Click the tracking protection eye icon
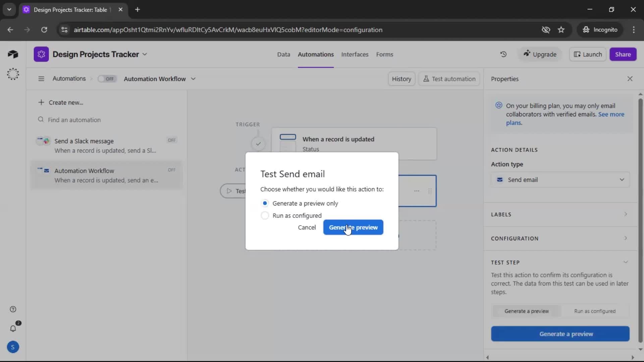Screen dimensions: 644x362 546,30
